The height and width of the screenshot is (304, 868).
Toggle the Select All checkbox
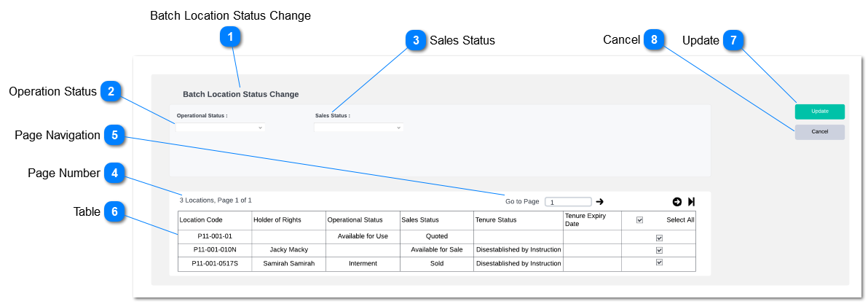(640, 220)
